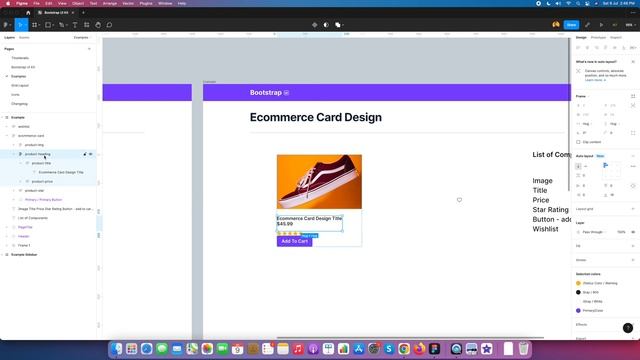The height and width of the screenshot is (360, 640).
Task: Toggle independent corner radius icon
Action: (633, 133)
